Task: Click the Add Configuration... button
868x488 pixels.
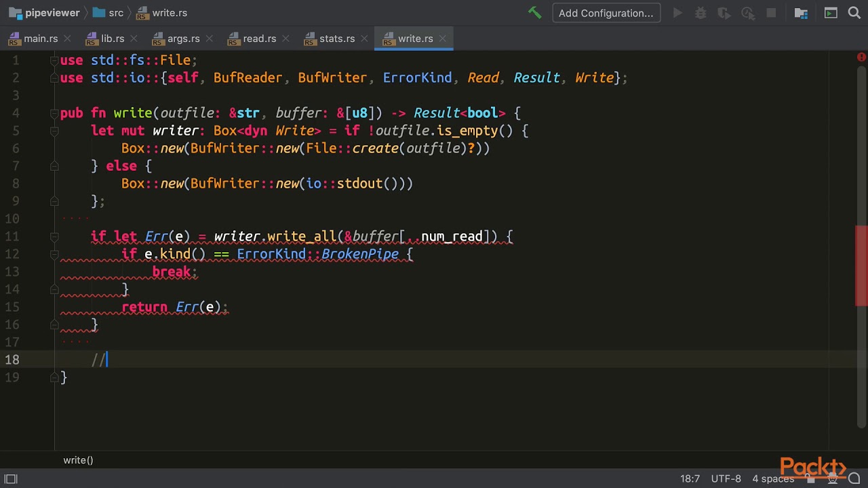Action: click(x=606, y=13)
